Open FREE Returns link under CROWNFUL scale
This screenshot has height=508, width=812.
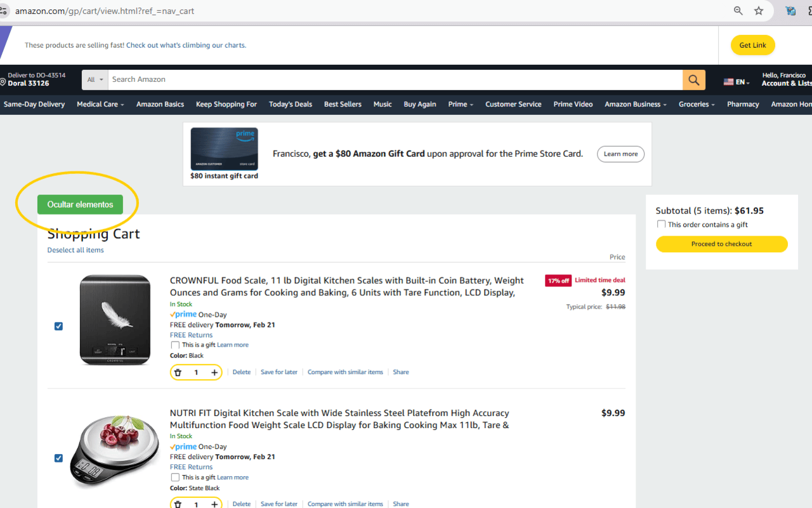(x=191, y=335)
